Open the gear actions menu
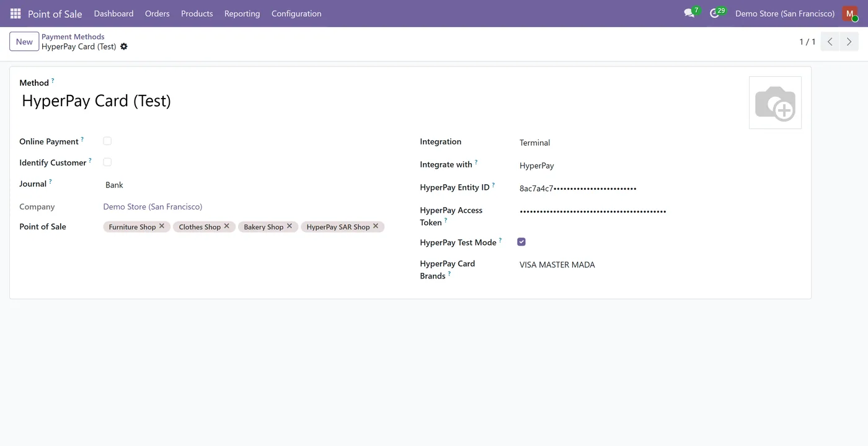Screen dimensions: 868x446 pos(124,47)
